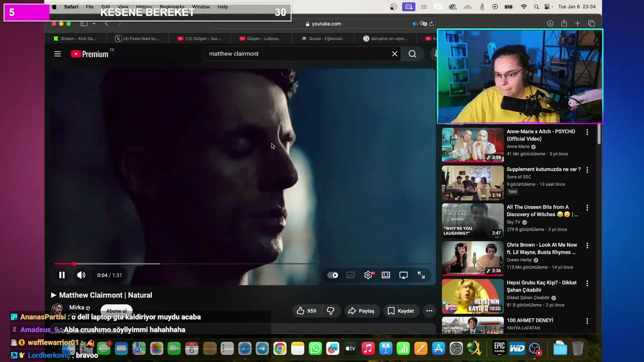This screenshot has width=644, height=362.
Task: Open the AirPlay cast icon in the player
Action: pyautogui.click(x=404, y=275)
